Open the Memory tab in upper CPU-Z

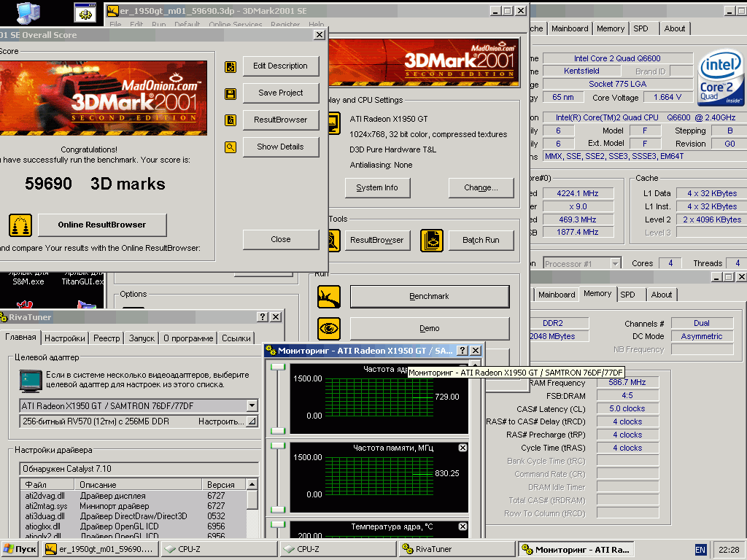tap(611, 28)
